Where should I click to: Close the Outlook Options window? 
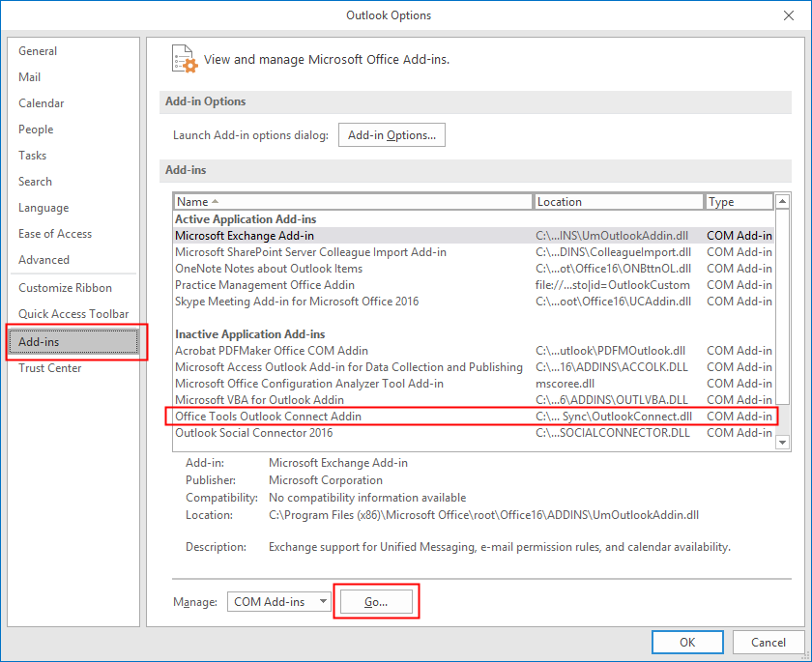pos(789,15)
